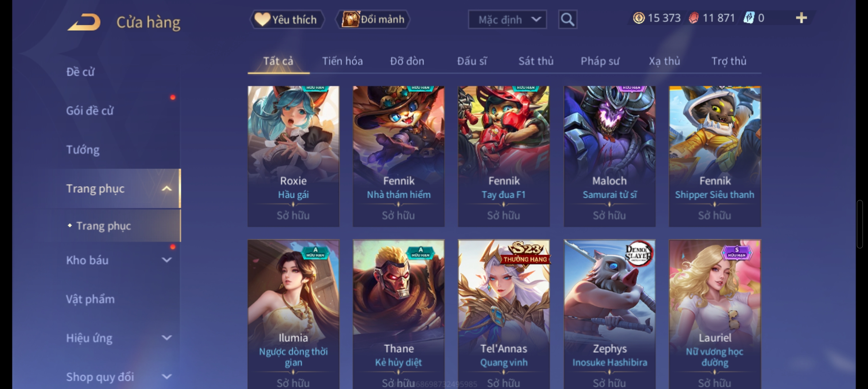
Task: Switch to the Tiến hóa tab
Action: [342, 61]
